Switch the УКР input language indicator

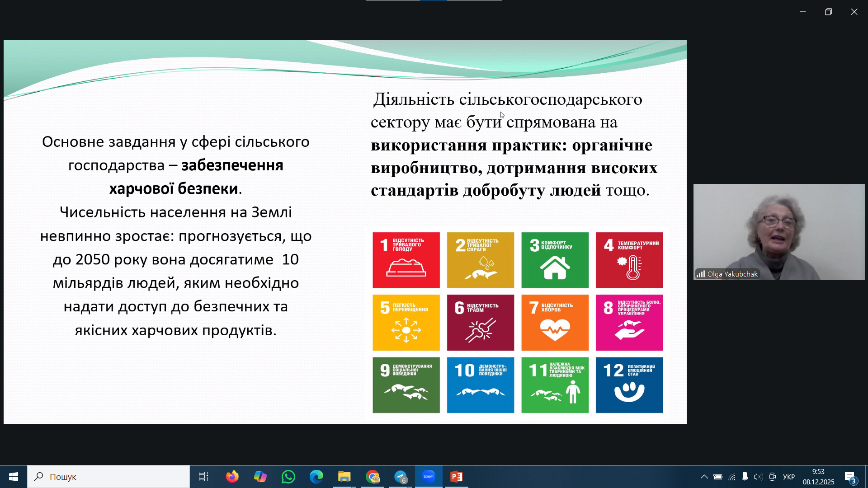[x=789, y=477]
